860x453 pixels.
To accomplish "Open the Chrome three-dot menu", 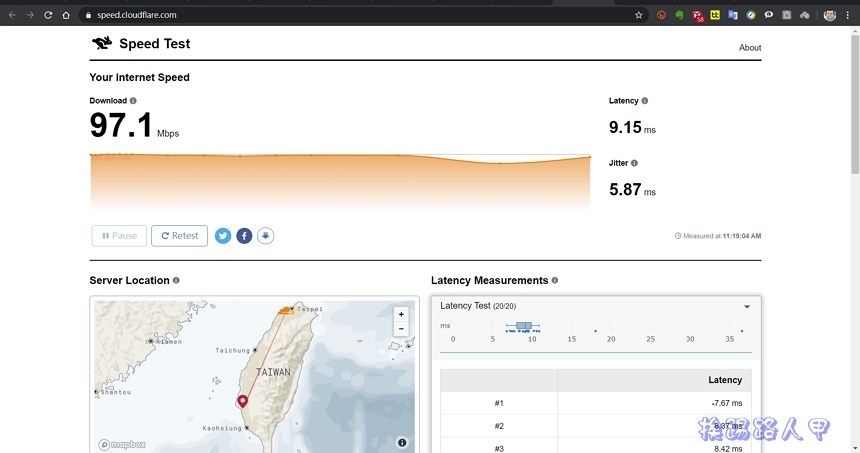I will (848, 15).
